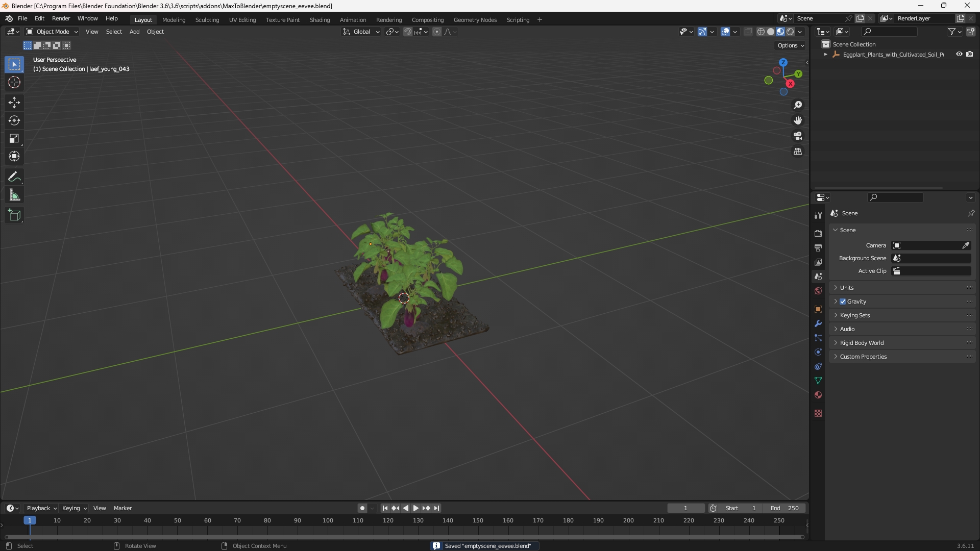Open the Tool properties tab

coord(818,215)
